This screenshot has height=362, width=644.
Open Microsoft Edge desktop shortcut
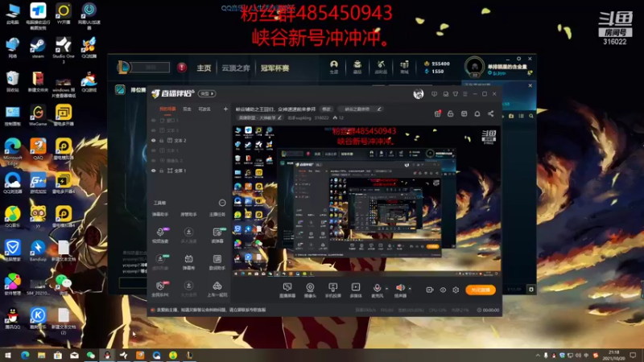(13, 152)
